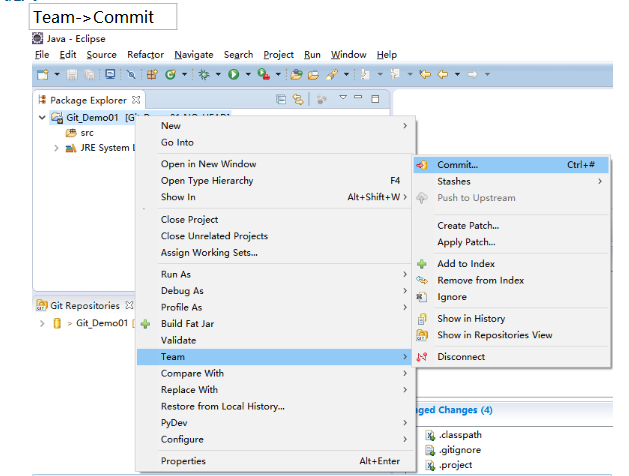Open the Help menu
The width and height of the screenshot is (629, 476).
pyautogui.click(x=387, y=55)
